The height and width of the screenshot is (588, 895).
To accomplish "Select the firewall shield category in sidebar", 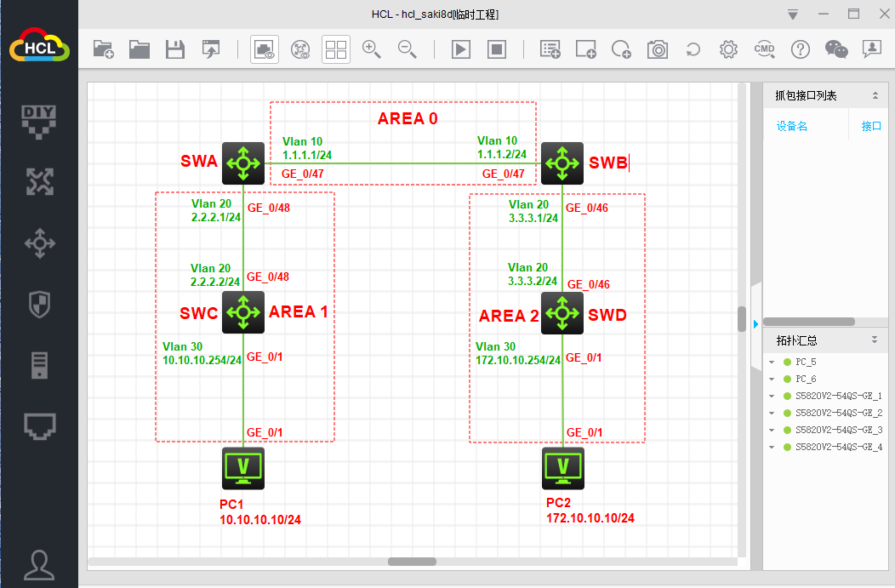I will (x=39, y=305).
